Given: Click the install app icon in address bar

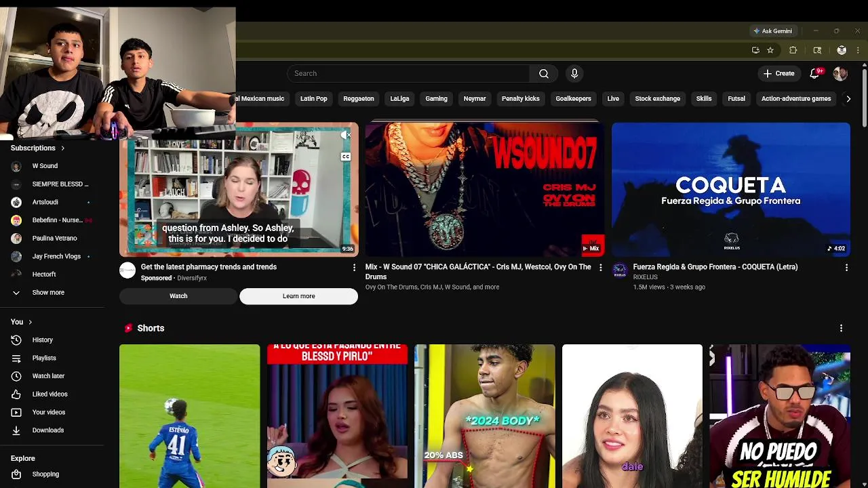Looking at the screenshot, I should (x=755, y=50).
